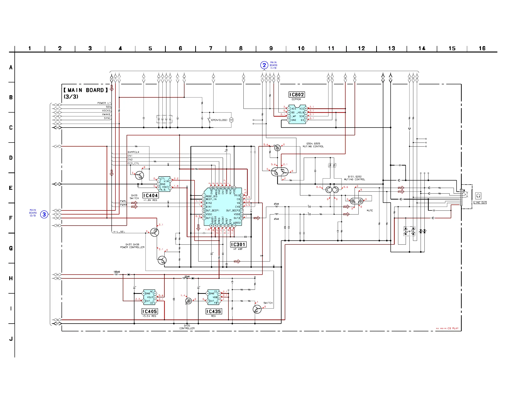The height and width of the screenshot is (400, 532).
Task: Click row letter G on the left ruler
Action: coord(11,248)
